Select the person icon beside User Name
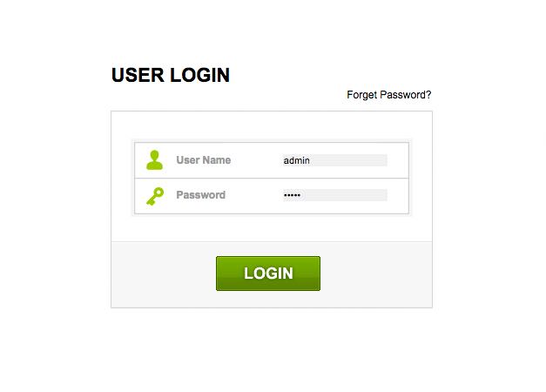This screenshot has width=546, height=392. (154, 160)
